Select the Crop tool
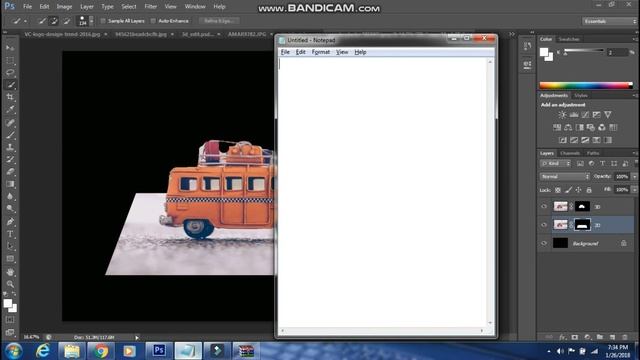This screenshot has width=640, height=360. (x=10, y=97)
